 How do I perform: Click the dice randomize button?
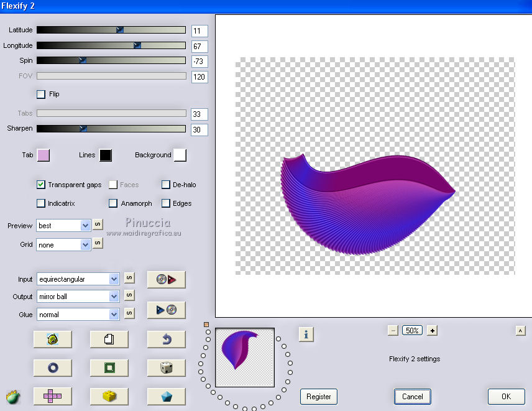(167, 367)
